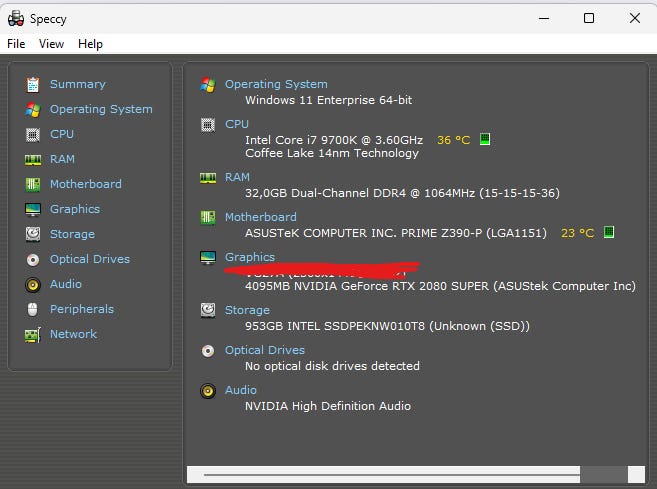Click the Optical Drives disc icon in sidebar

[33, 260]
